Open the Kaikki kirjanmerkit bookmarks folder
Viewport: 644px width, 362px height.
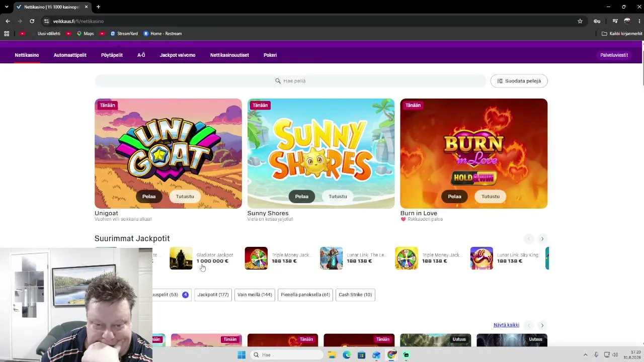[622, 34]
